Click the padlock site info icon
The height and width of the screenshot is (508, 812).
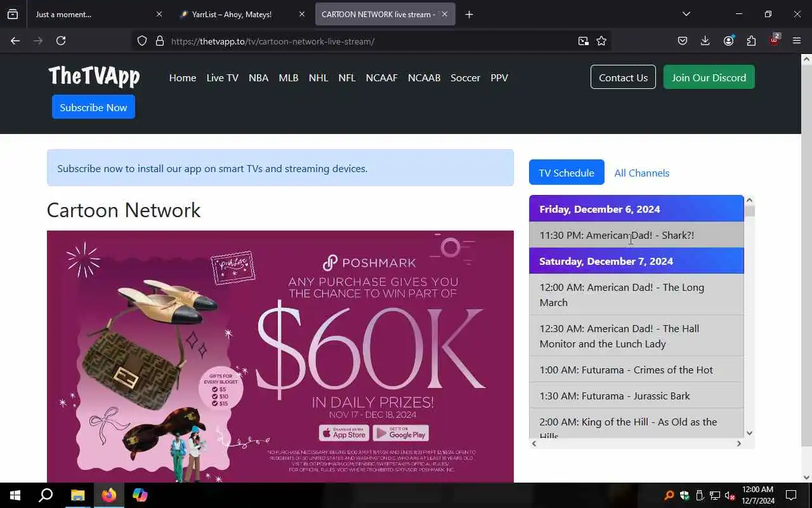[160, 41]
